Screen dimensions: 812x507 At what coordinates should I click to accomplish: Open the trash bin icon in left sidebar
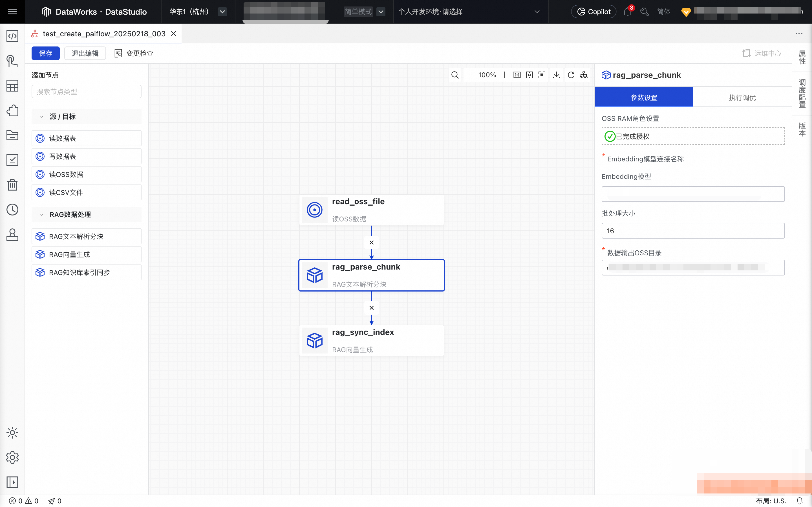click(x=12, y=184)
